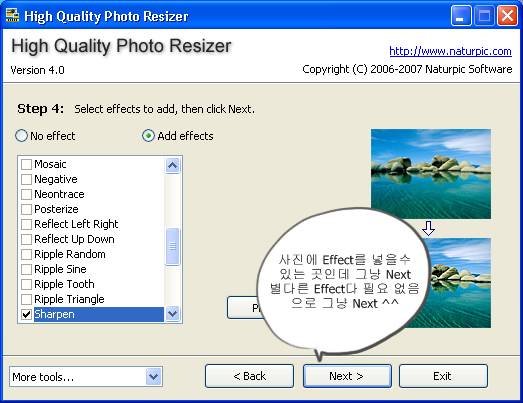Check the Reflect Up Down checkbox
Viewport: 523px width, 403px height.
point(26,239)
